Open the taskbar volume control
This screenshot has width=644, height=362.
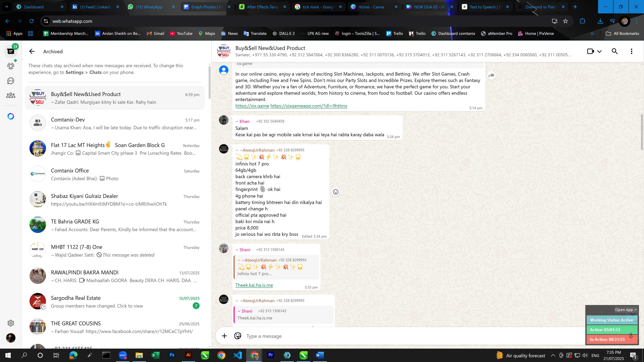pyautogui.click(x=585, y=355)
